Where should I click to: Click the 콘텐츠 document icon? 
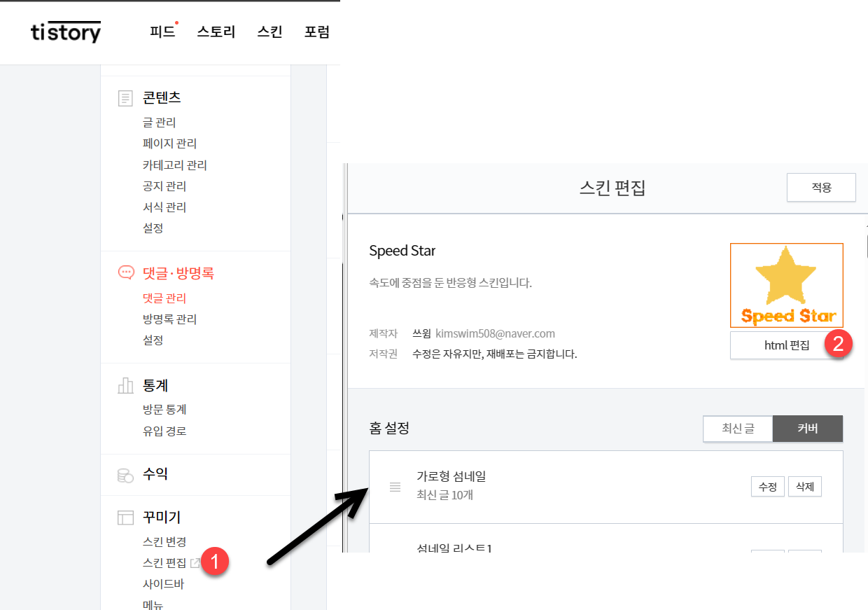tap(125, 98)
